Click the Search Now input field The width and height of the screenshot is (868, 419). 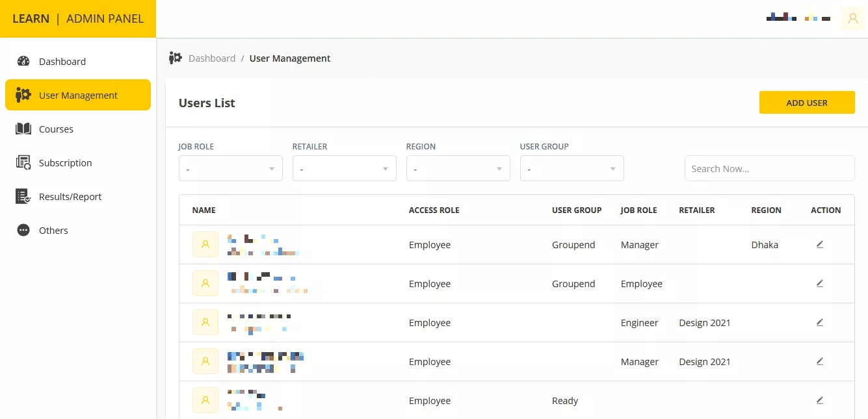pyautogui.click(x=769, y=169)
